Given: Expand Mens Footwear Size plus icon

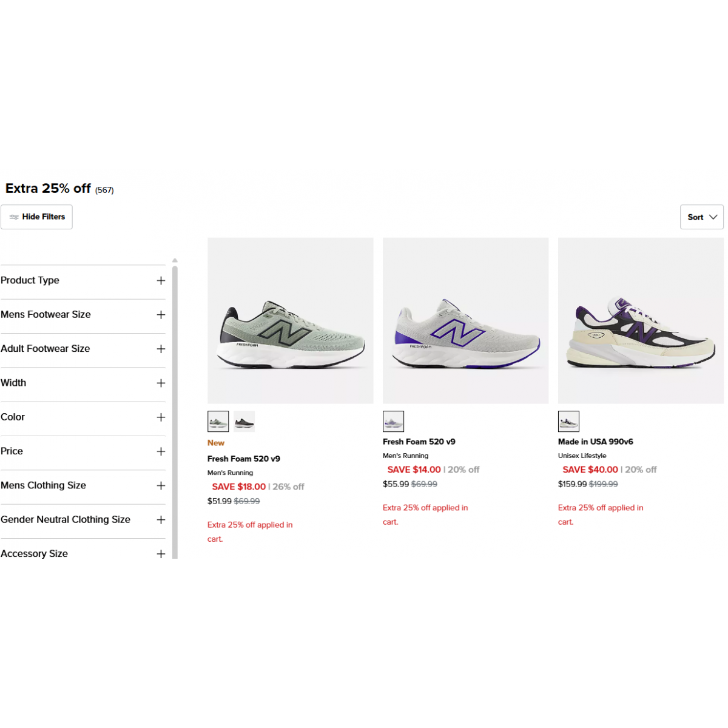Looking at the screenshot, I should (x=161, y=315).
